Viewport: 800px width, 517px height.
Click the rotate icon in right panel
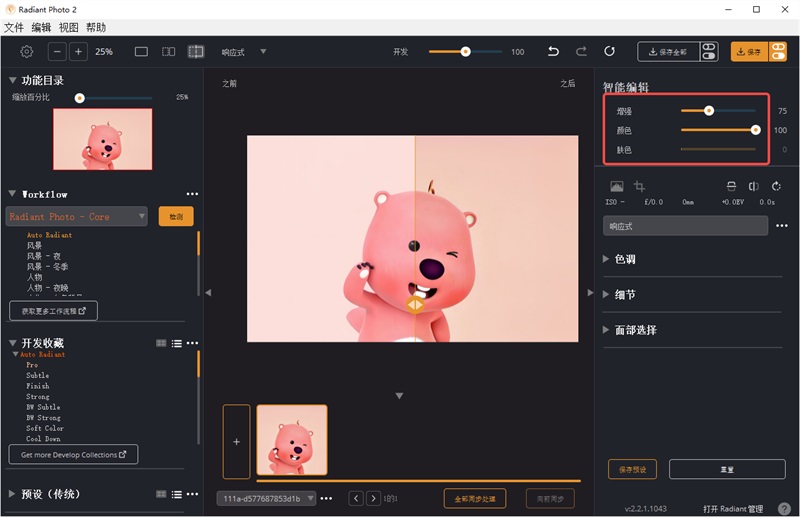click(776, 186)
